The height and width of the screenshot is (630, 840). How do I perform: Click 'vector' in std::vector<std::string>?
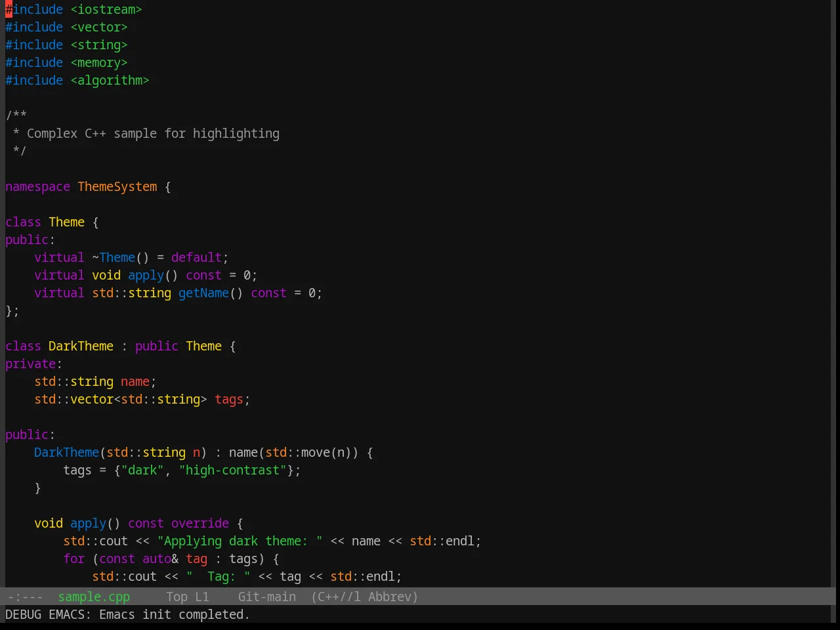(x=92, y=399)
